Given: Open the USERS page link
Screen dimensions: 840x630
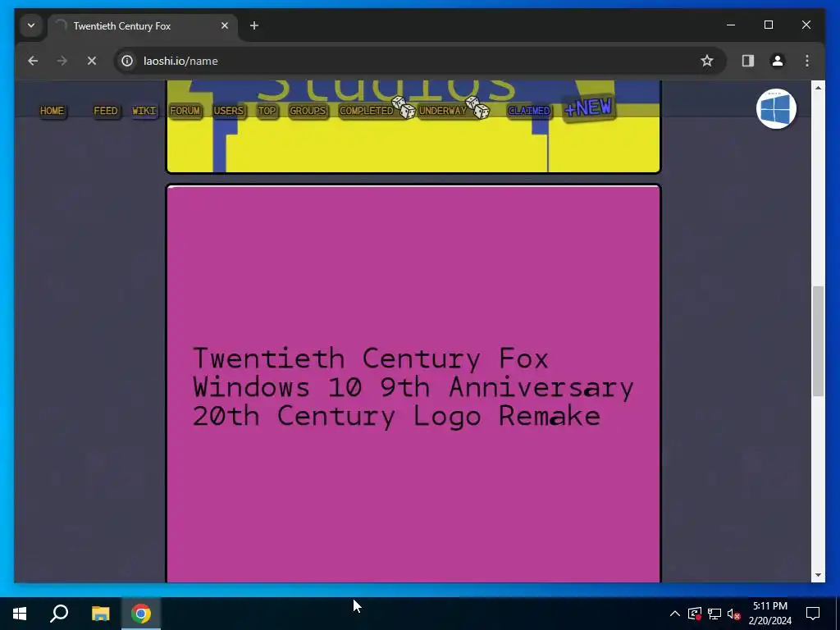Looking at the screenshot, I should coord(229,111).
